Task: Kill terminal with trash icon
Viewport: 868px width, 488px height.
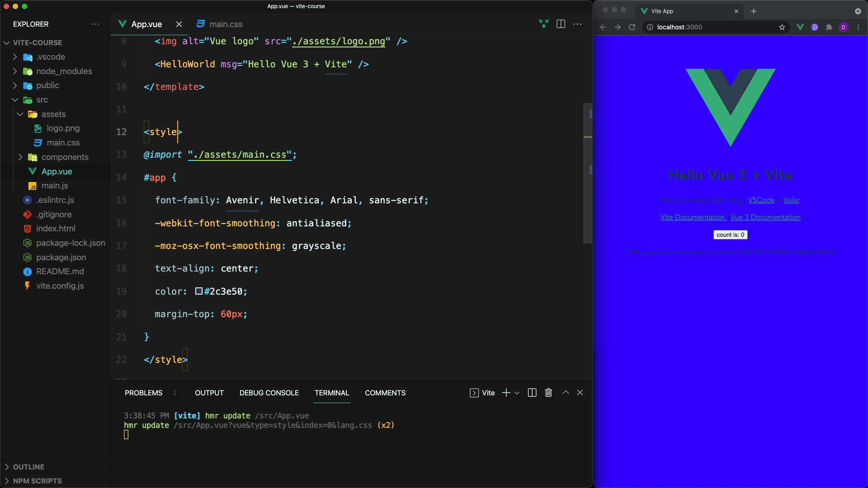Action: click(548, 393)
